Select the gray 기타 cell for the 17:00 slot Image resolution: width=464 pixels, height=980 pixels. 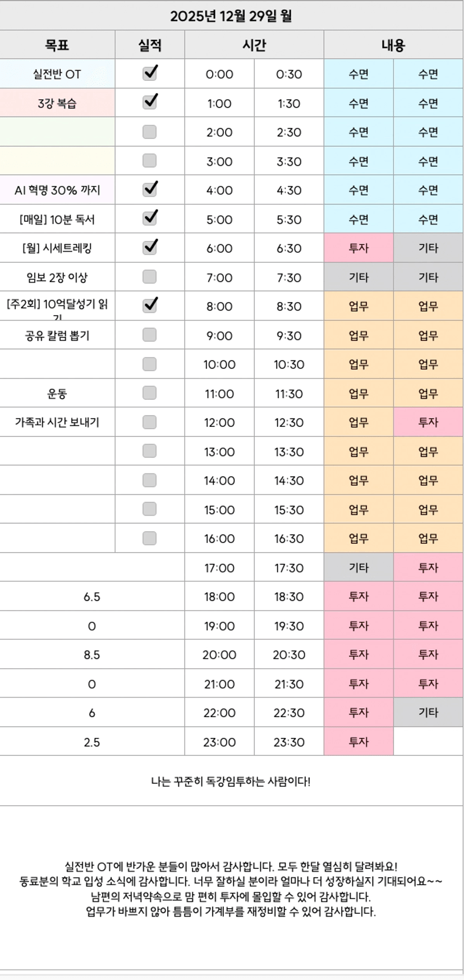tap(359, 568)
